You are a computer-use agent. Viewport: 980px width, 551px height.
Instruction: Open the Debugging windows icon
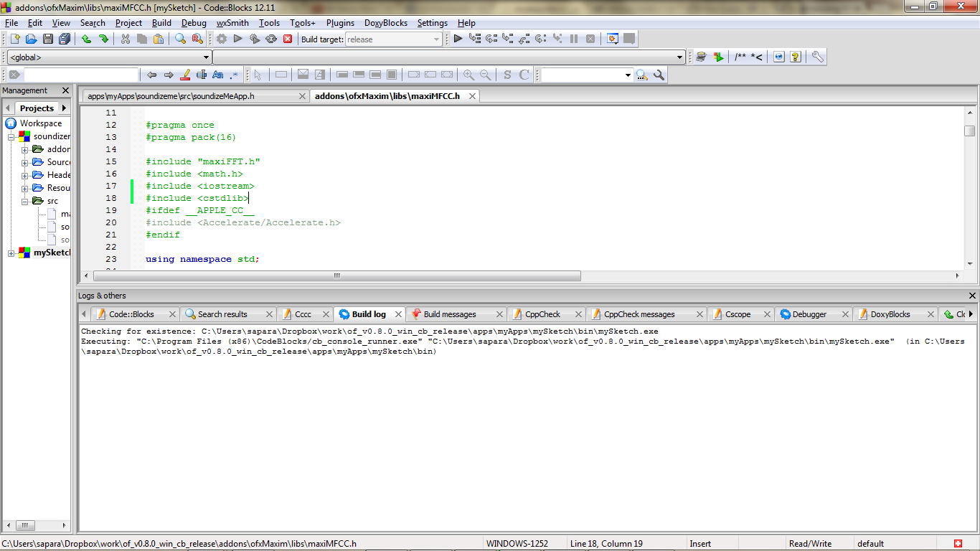coord(613,39)
